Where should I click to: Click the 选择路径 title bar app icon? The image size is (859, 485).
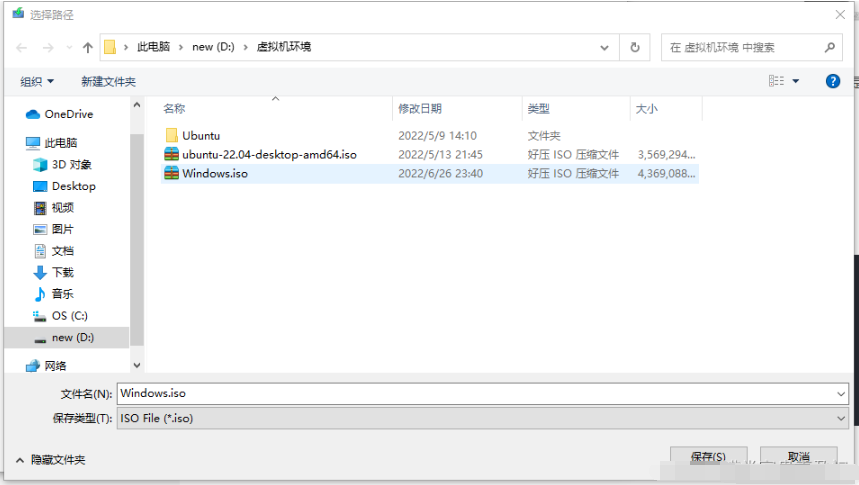tap(18, 13)
